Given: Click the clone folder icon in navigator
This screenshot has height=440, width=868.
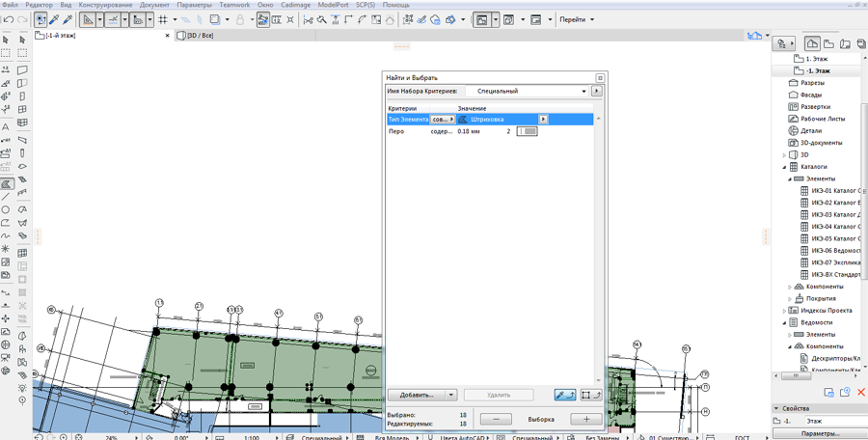Looking at the screenshot, I should pyautogui.click(x=828, y=393).
